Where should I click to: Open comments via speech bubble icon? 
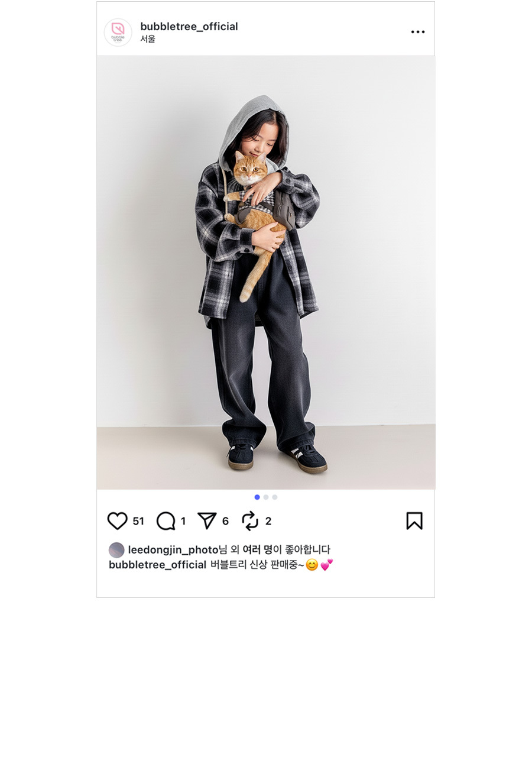point(166,521)
